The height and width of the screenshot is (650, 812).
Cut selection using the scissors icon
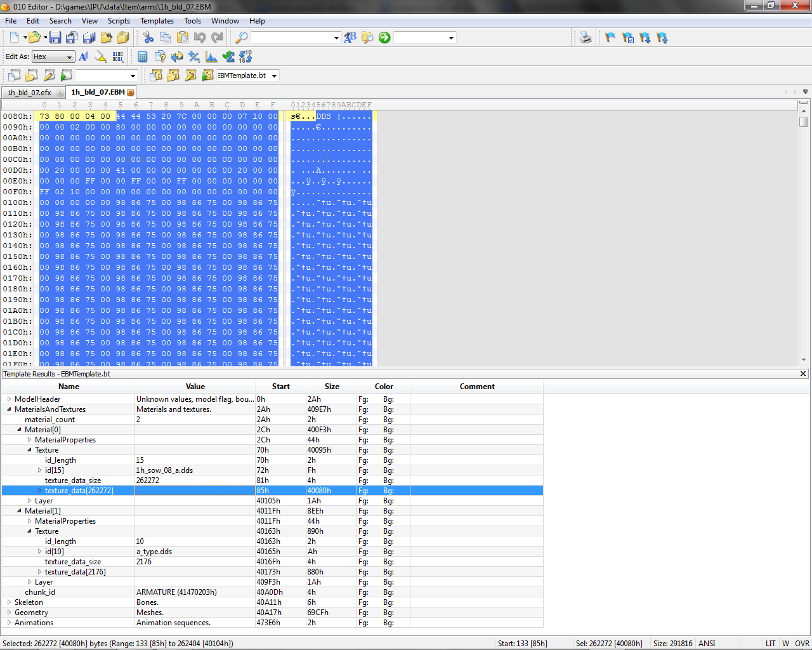tap(148, 37)
